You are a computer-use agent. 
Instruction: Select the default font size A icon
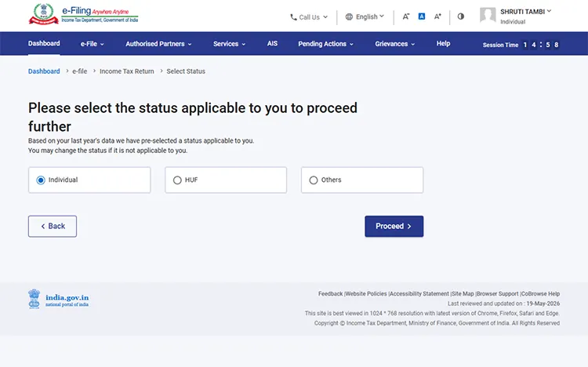(422, 16)
